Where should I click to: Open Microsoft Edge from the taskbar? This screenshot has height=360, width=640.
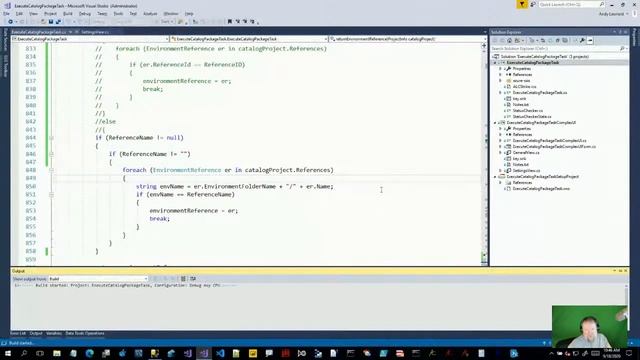point(89,353)
